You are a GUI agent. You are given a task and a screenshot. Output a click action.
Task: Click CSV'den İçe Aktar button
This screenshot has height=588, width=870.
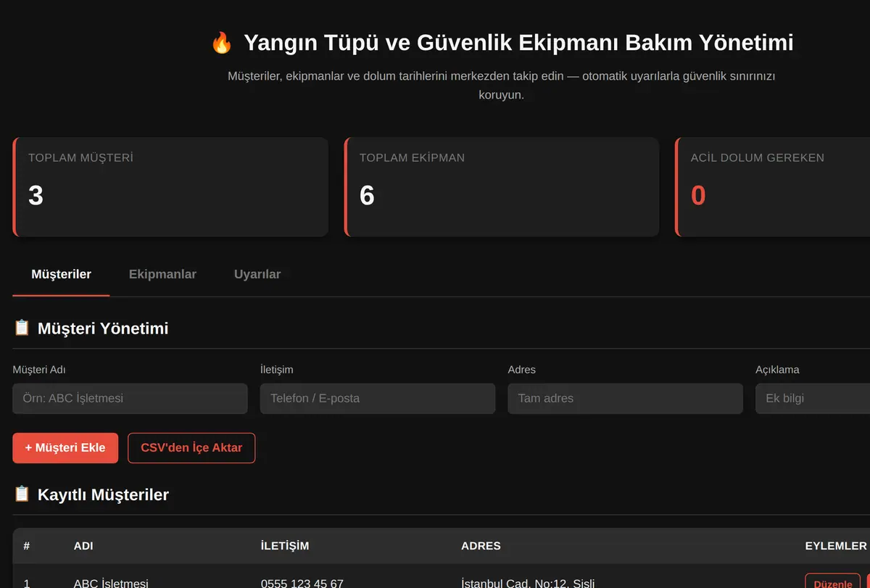point(191,448)
